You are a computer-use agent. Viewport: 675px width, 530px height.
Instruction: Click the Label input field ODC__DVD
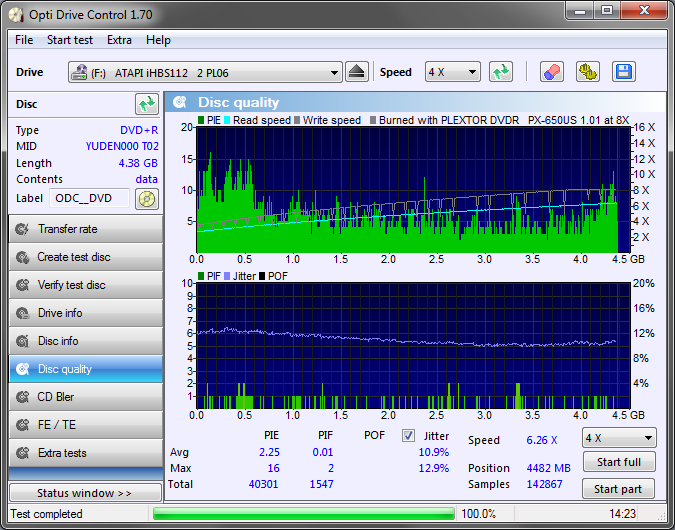[x=90, y=198]
